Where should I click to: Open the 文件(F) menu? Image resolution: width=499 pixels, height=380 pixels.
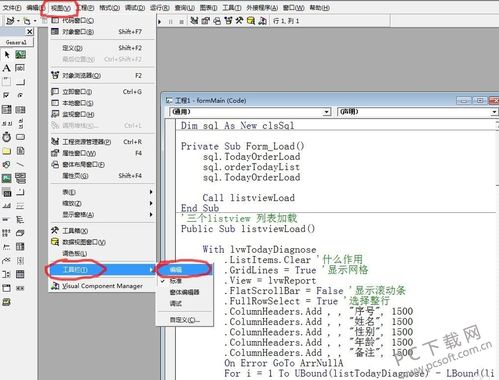coord(12,7)
